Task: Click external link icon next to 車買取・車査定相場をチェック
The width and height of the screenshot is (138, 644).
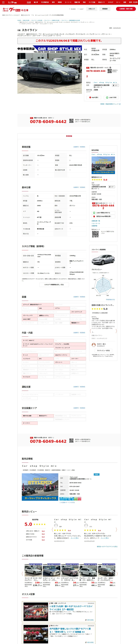Action: click(120, 104)
